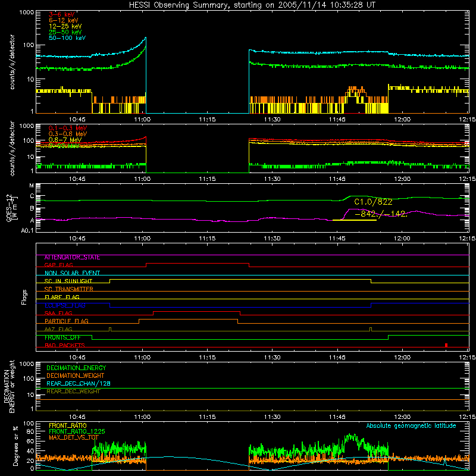Click the -842./-142. flare position annotation
476x476 pixels.
click(380, 214)
